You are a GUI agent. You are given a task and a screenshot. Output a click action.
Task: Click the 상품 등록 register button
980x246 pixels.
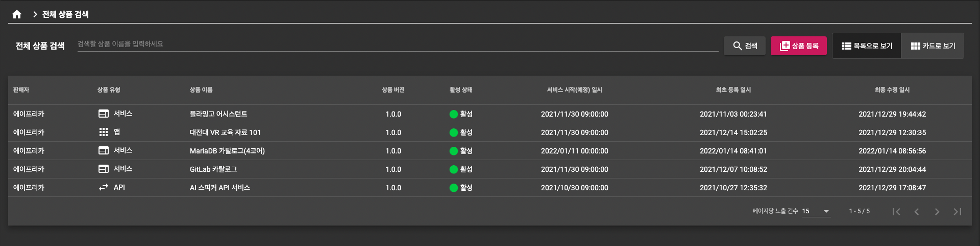coord(799,46)
